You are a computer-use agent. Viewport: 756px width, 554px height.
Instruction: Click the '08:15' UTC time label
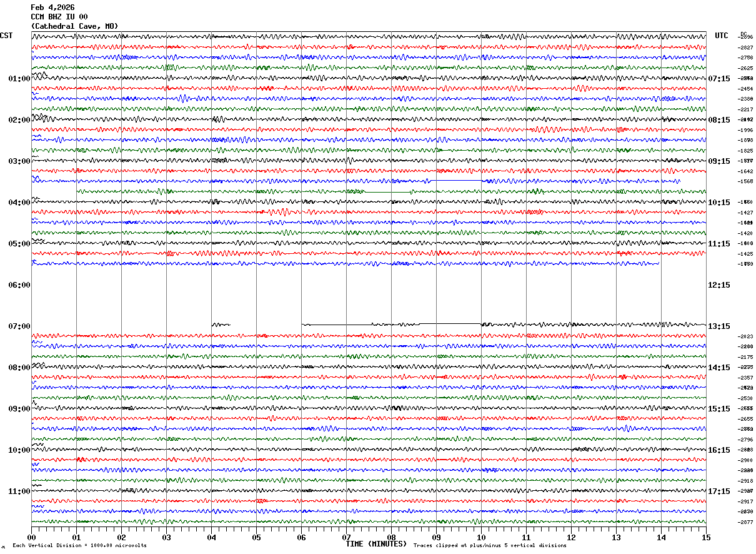click(x=719, y=120)
